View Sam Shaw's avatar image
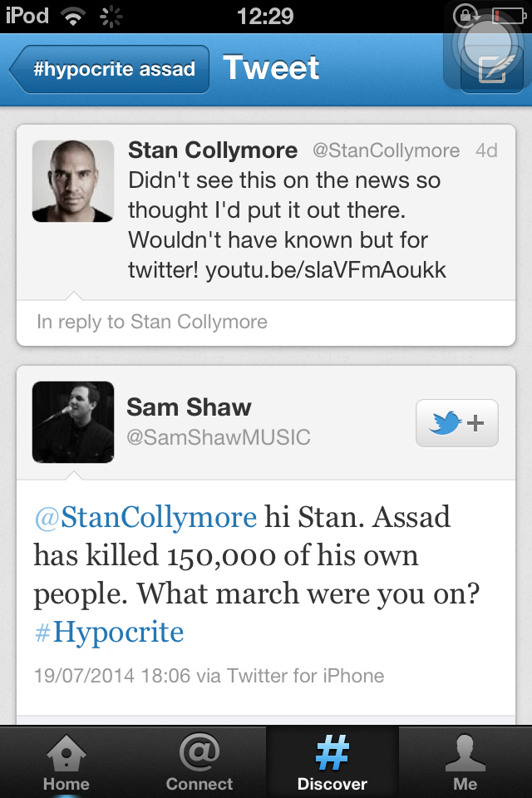Screen dimensions: 532x798 73,422
